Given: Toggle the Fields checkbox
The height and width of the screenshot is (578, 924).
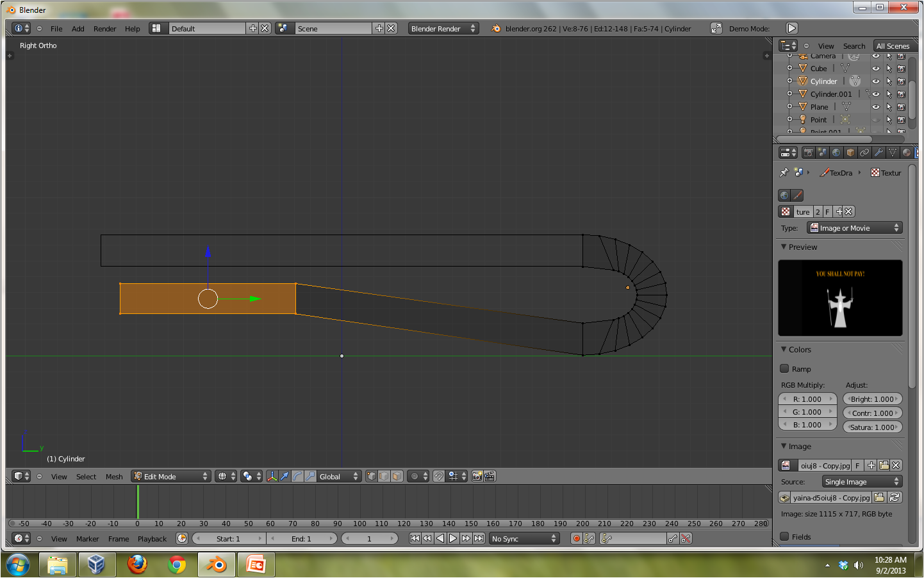Looking at the screenshot, I should point(784,536).
